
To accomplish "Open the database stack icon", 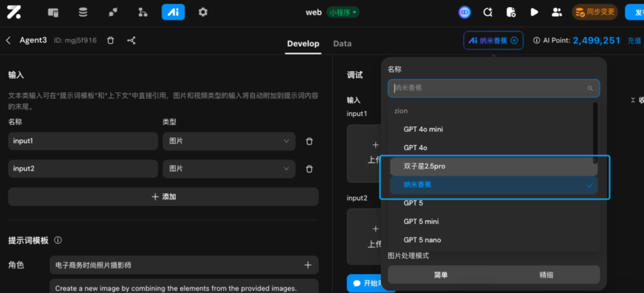I will 83,12.
